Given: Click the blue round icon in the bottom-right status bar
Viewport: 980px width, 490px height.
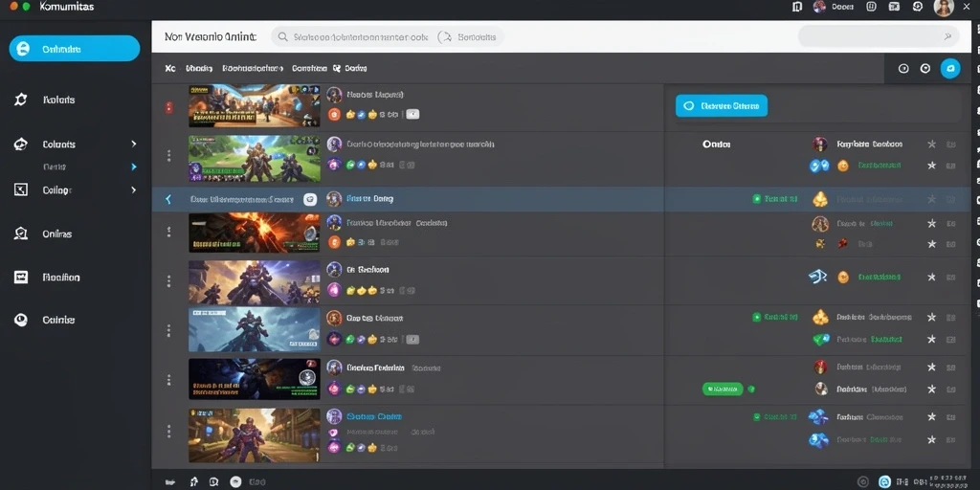Looking at the screenshot, I should [x=884, y=481].
